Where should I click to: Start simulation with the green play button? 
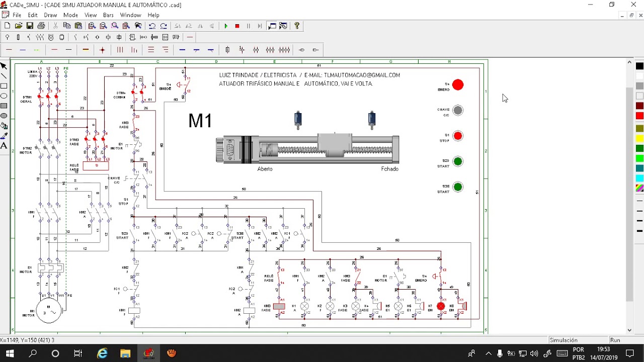click(x=226, y=26)
